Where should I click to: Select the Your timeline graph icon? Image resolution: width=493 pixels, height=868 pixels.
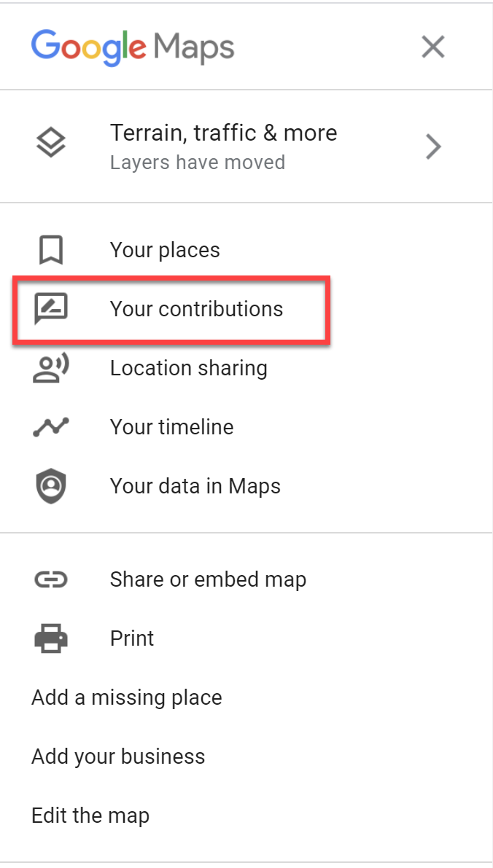pos(50,427)
